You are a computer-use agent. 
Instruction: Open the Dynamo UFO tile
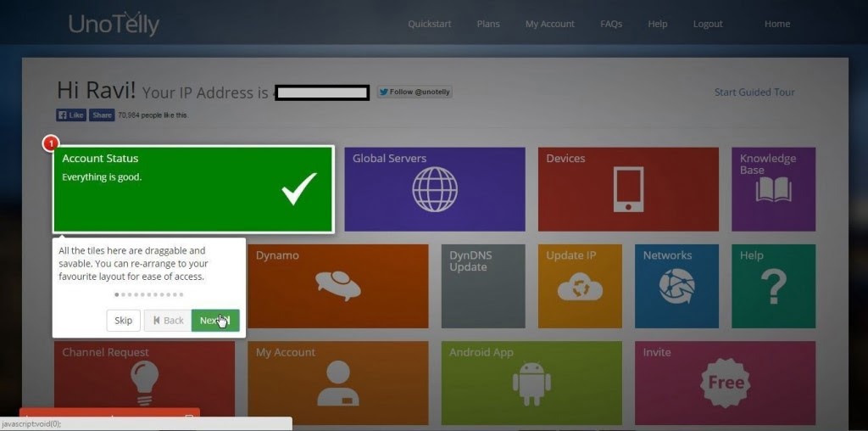[337, 286]
